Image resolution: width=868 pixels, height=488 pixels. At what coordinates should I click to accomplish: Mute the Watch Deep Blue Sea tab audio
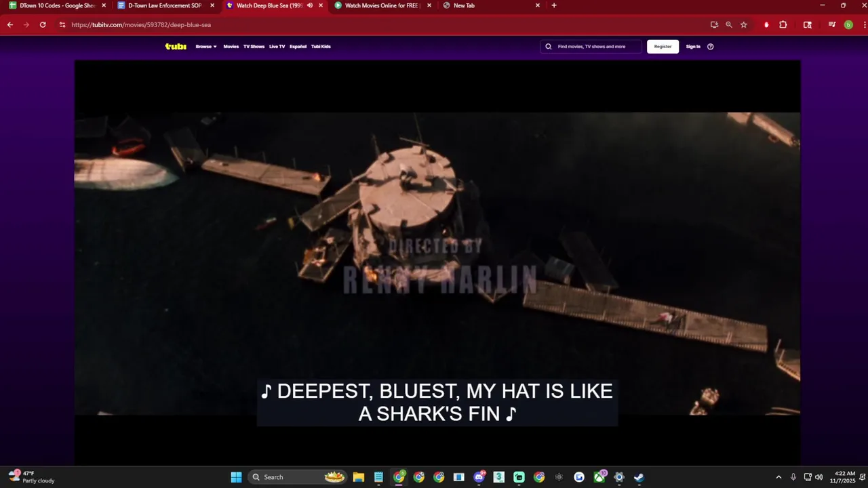click(x=310, y=5)
